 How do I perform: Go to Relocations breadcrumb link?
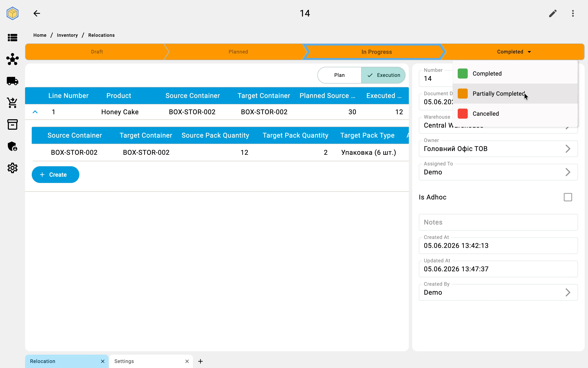pyautogui.click(x=101, y=35)
